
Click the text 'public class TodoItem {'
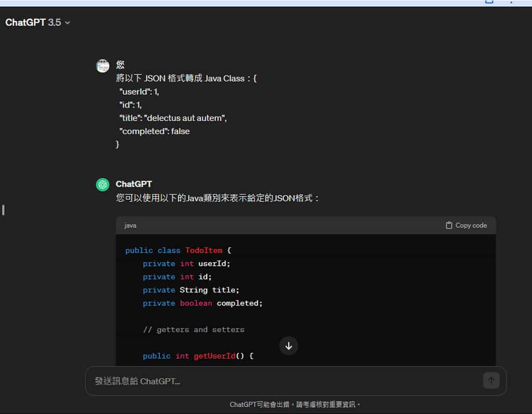(178, 251)
